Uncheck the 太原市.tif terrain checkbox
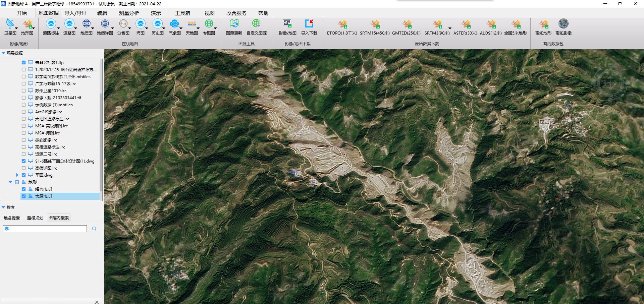Screen dimensions: 644x304 pyautogui.click(x=23, y=196)
